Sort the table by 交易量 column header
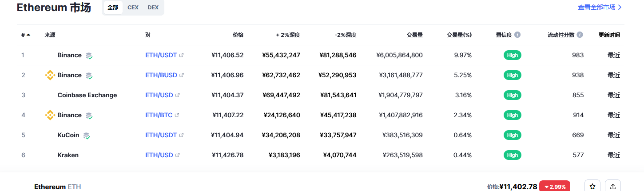Viewport: 644px width, 191px height. click(414, 35)
